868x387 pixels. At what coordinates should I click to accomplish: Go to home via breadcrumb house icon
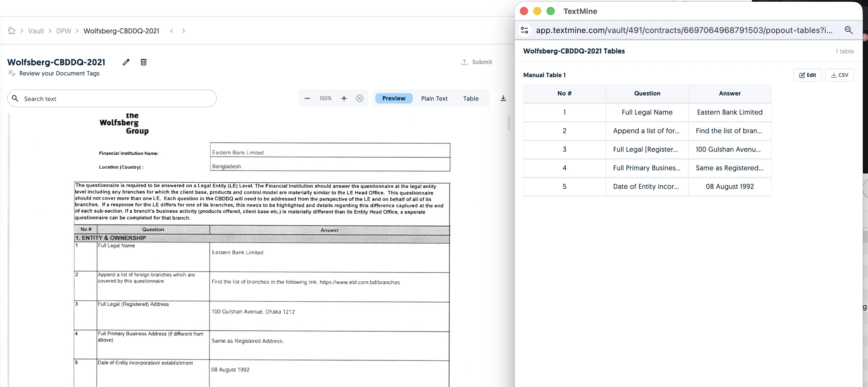coord(11,31)
